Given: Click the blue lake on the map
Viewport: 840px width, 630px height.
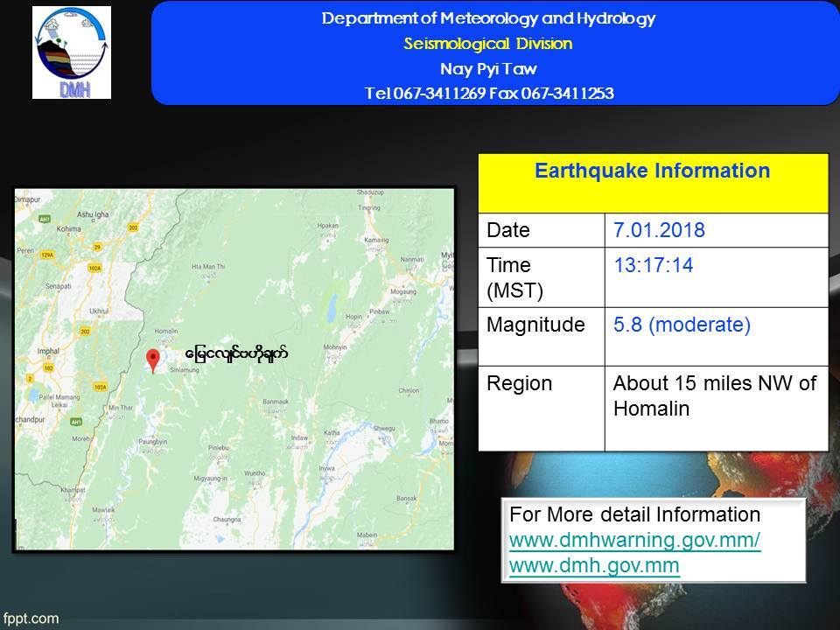Looking at the screenshot, I should coord(332,307).
